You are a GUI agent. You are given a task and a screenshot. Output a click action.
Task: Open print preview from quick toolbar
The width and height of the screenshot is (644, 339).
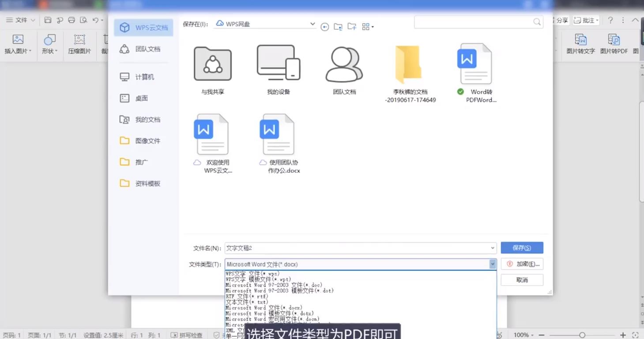pos(83,20)
